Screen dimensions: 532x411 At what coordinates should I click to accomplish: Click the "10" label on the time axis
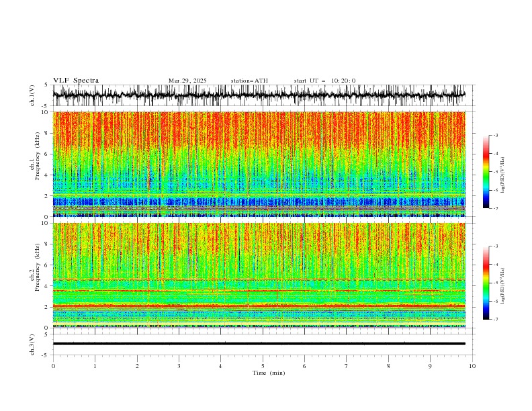[472, 366]
